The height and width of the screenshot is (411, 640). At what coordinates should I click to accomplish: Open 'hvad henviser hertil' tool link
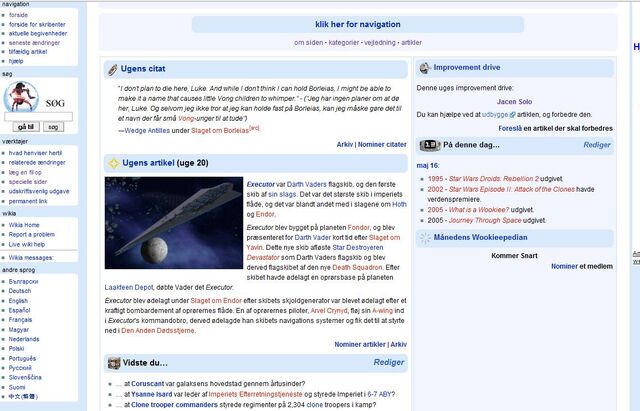point(36,153)
